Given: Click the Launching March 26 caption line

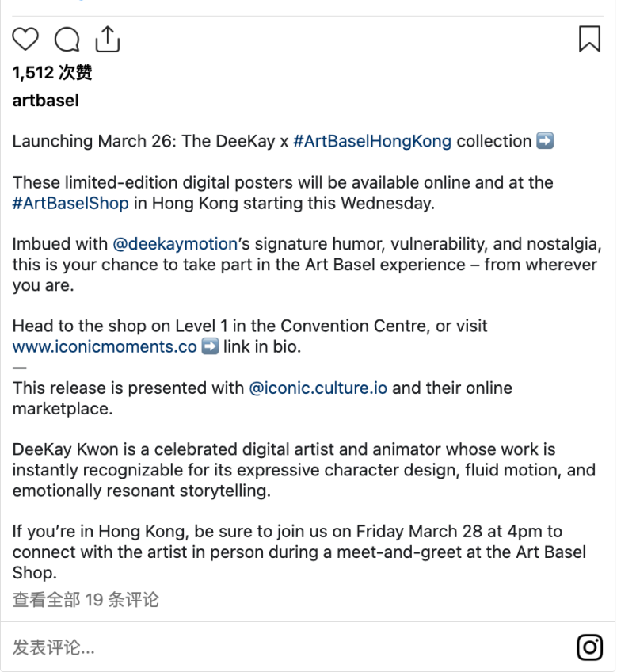Looking at the screenshot, I should 283,141.
